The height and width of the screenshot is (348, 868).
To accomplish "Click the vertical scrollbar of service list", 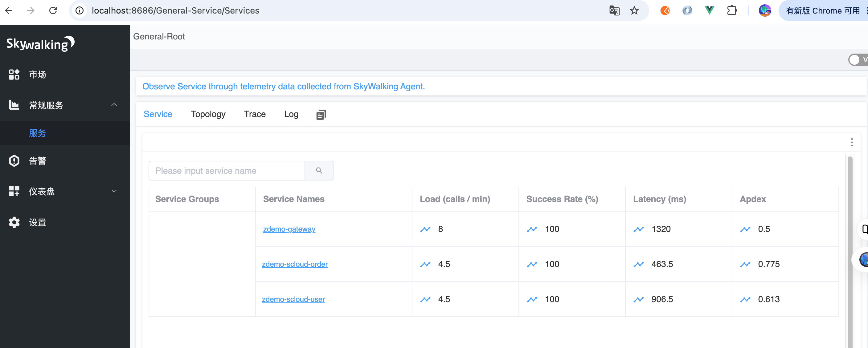I will (850, 252).
